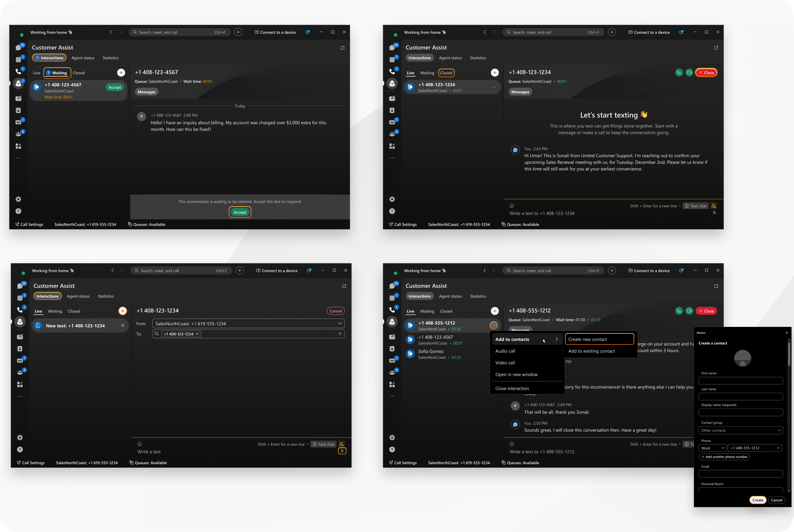The width and height of the screenshot is (794, 532).
Task: Click Queues: Available in the Waiting-tab window status bar
Action: (147, 224)
